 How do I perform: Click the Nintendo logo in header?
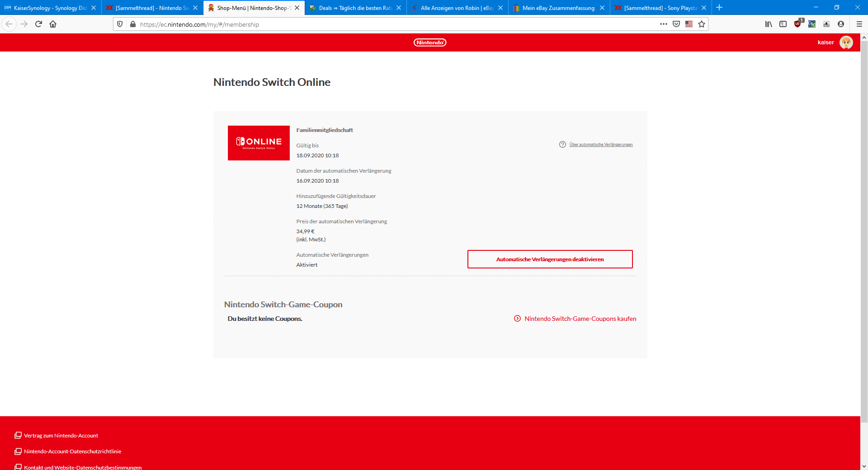pyautogui.click(x=430, y=42)
